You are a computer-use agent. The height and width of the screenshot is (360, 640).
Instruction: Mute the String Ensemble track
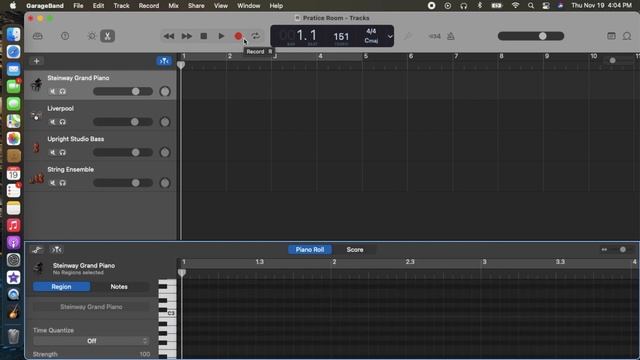coord(53,183)
